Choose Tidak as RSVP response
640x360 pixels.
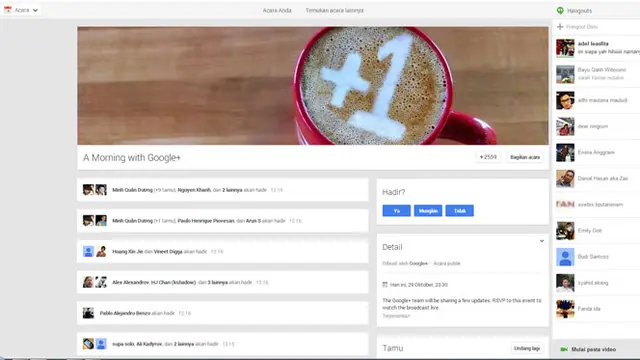460,211
